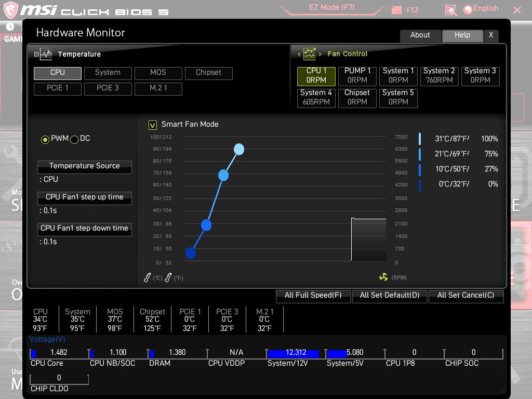
Task: Click the System/12V 12.312 voltage bar
Action: tap(296, 353)
